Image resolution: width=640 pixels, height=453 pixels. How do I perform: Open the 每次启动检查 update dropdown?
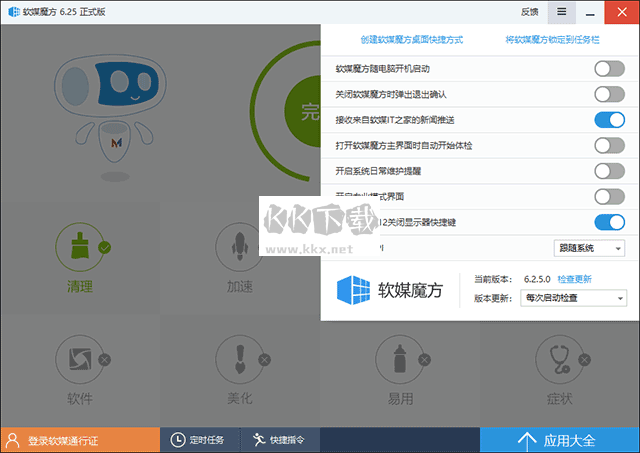tap(573, 298)
